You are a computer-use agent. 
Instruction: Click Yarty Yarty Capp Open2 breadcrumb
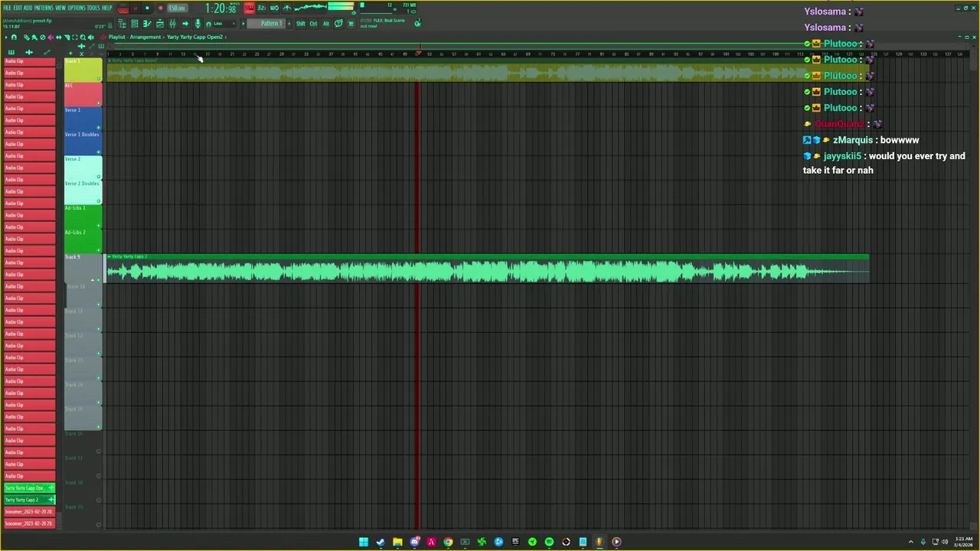pyautogui.click(x=194, y=37)
